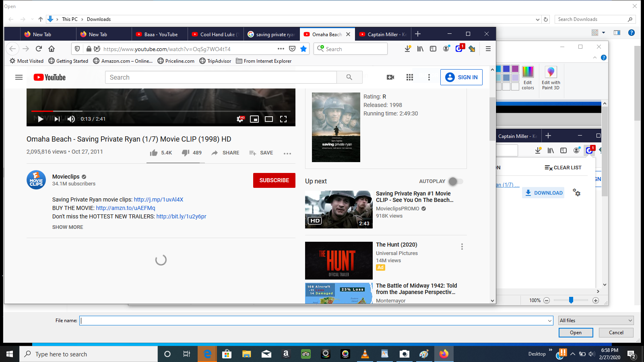The height and width of the screenshot is (362, 644).
Task: Open From Internet Explorer bookmarks folder
Action: 264,61
